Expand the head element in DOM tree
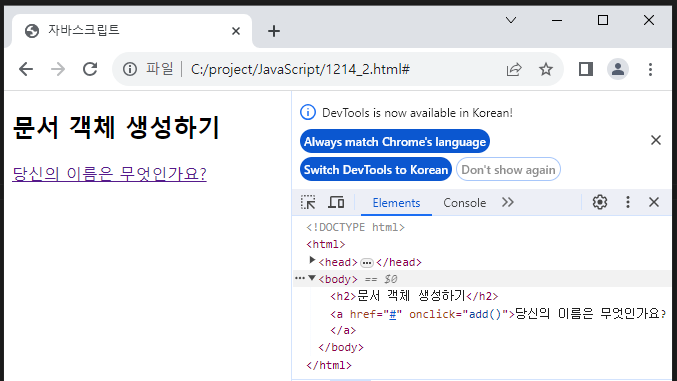Screen dimensions: 677x381 tap(312, 260)
